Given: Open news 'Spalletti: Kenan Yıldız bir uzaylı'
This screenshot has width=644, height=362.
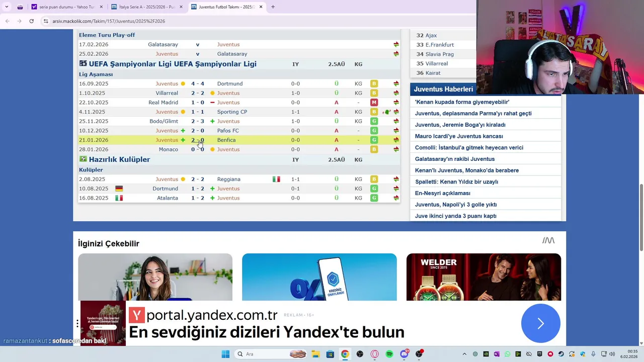Looking at the screenshot, I should pyautogui.click(x=456, y=182).
